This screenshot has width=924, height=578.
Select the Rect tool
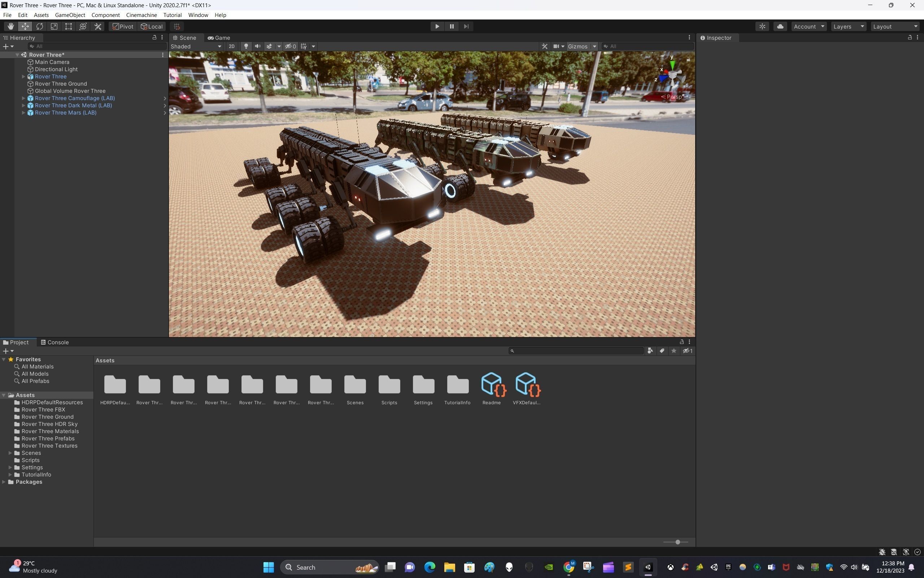pyautogui.click(x=69, y=26)
